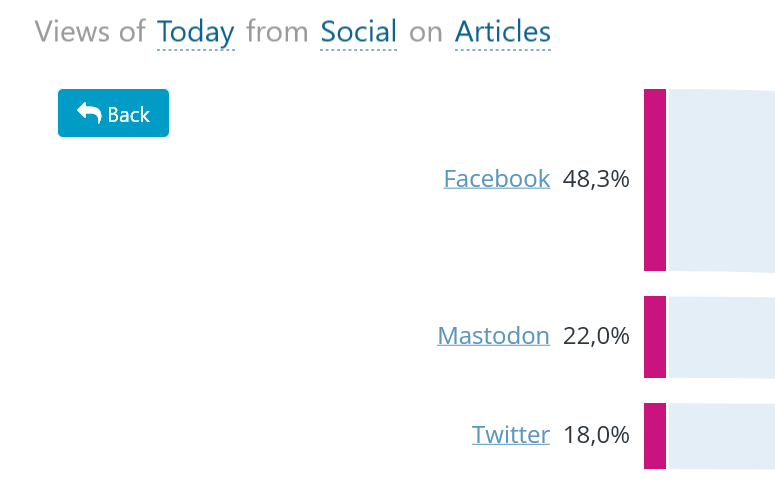775x481 pixels.
Task: Open the Articles content dropdown
Action: [x=502, y=32]
